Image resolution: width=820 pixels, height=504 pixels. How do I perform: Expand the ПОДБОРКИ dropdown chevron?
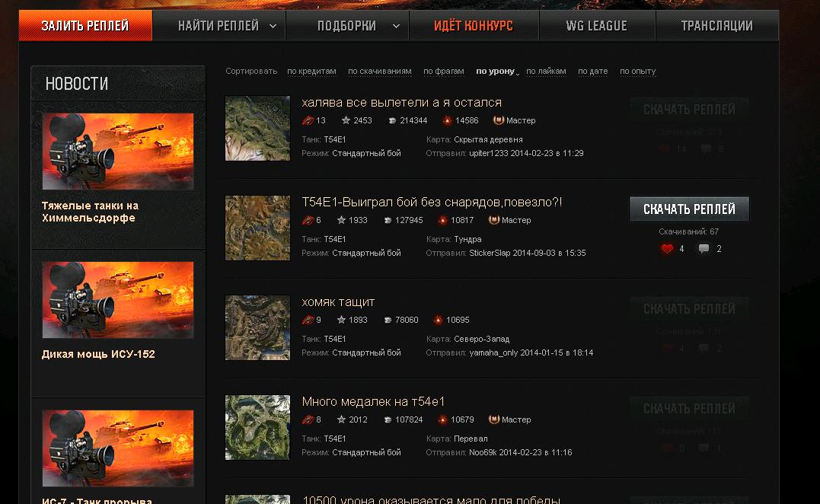[397, 26]
